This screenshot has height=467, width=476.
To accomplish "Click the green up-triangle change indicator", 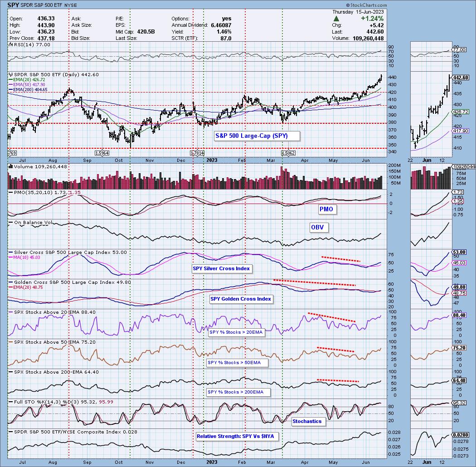I will [336, 19].
